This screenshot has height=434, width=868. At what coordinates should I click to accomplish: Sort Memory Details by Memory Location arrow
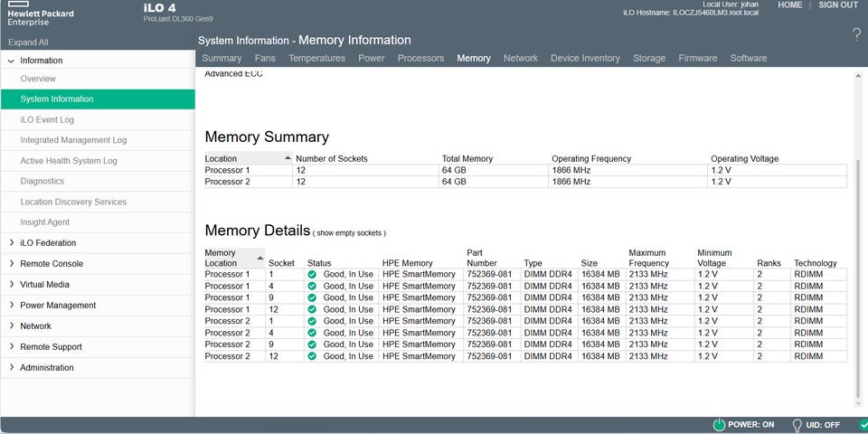260,258
